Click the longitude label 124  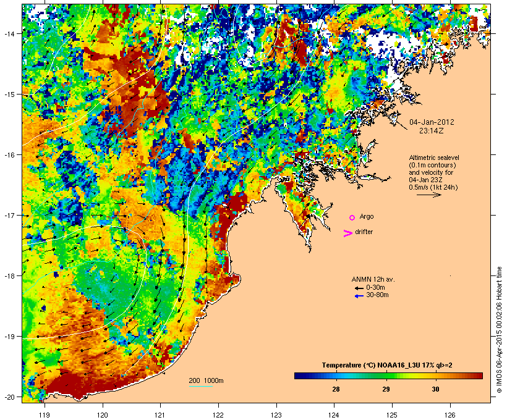(x=334, y=415)
